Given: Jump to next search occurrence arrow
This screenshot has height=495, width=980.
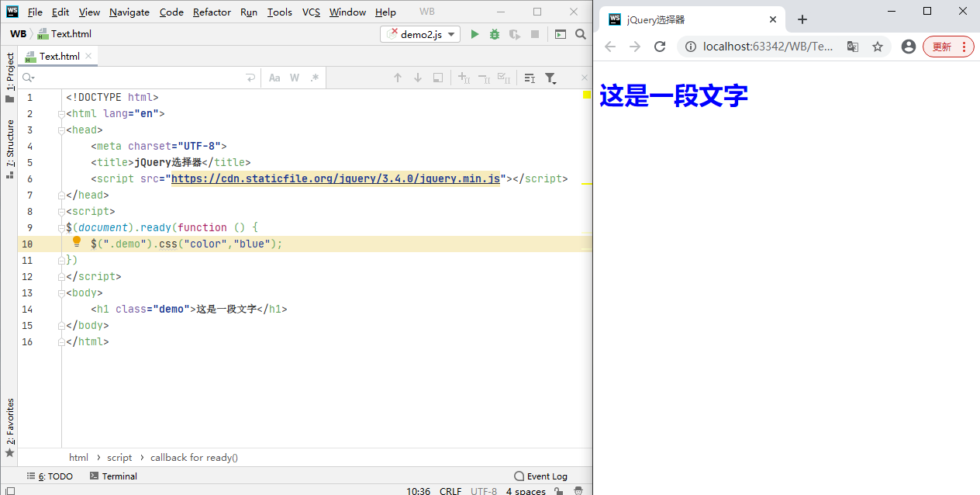Looking at the screenshot, I should (418, 78).
